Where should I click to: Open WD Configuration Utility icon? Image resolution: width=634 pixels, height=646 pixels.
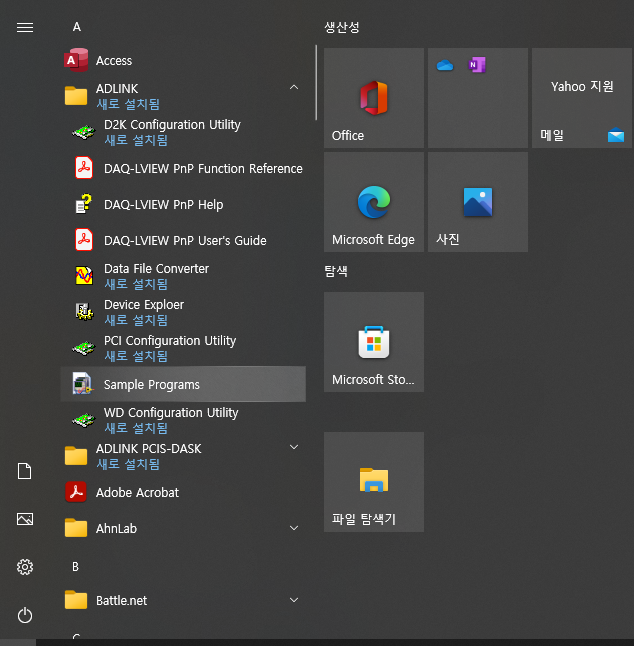[84, 420]
